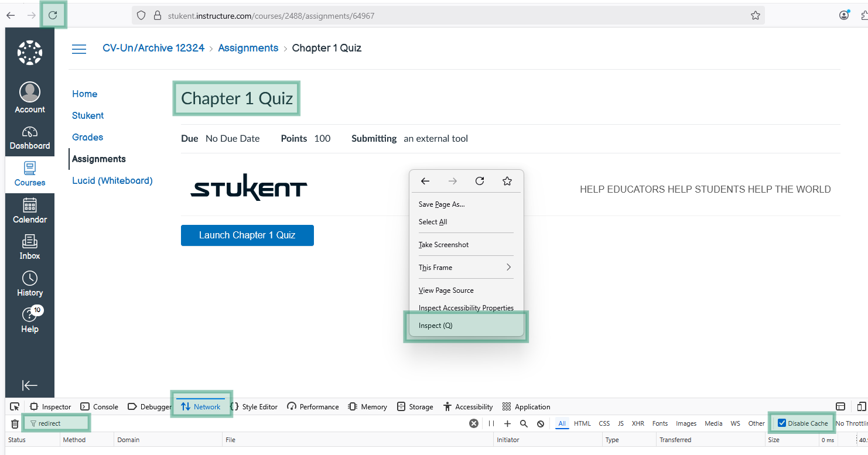Viewport: 868px width, 455px height.
Task: Select Inspect (Q) from the context menu
Action: pos(466,326)
